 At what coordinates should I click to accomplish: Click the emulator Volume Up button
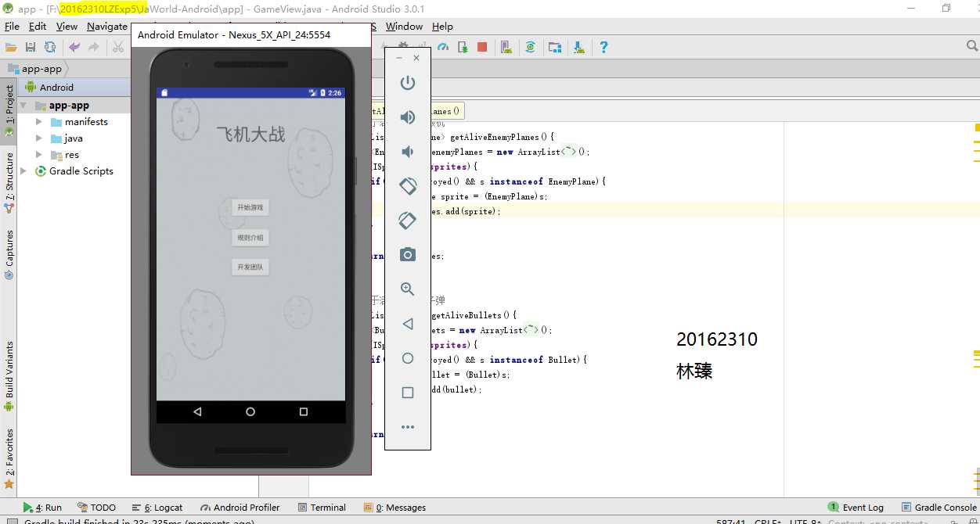click(408, 117)
